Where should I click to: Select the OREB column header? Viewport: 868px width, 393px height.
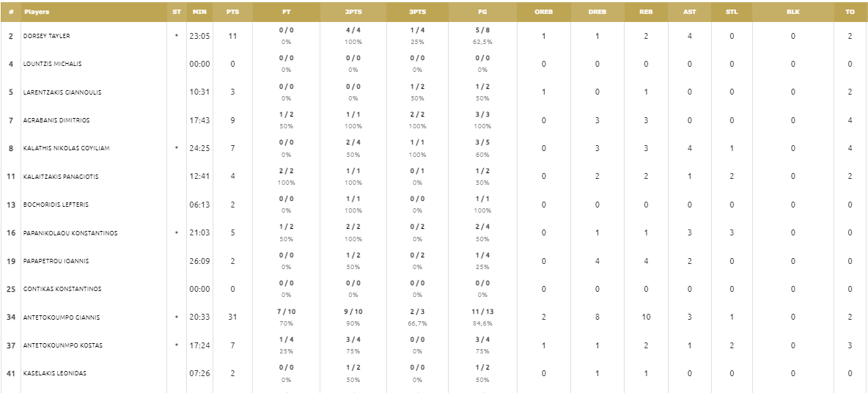click(544, 12)
